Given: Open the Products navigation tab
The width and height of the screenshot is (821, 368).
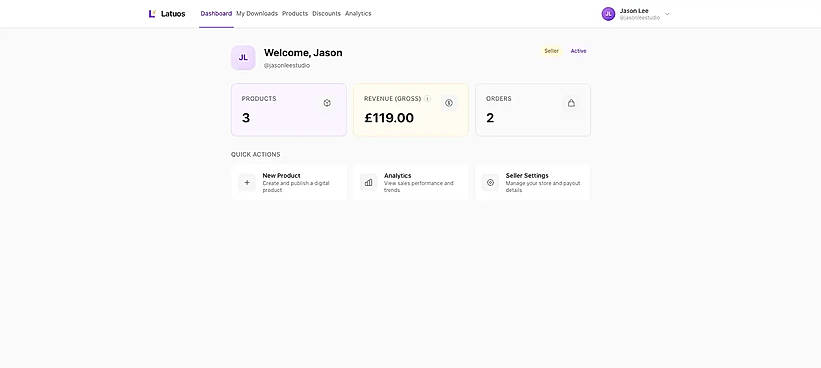Looking at the screenshot, I should click(x=295, y=14).
